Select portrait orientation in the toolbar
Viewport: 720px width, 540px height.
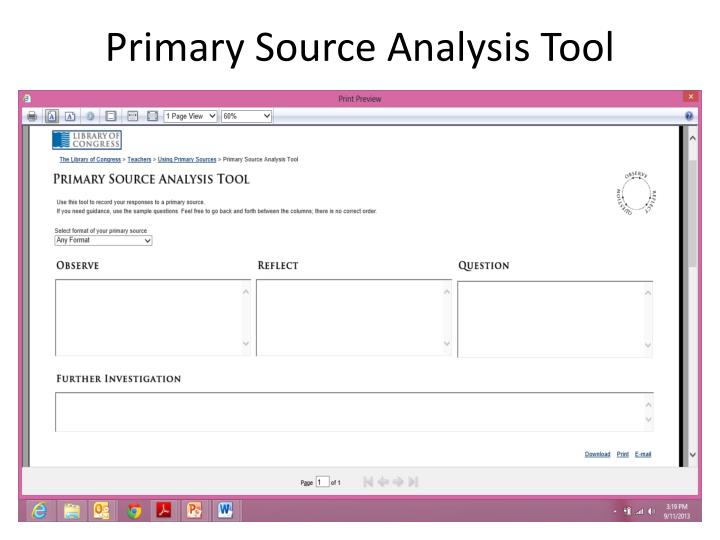click(x=52, y=116)
